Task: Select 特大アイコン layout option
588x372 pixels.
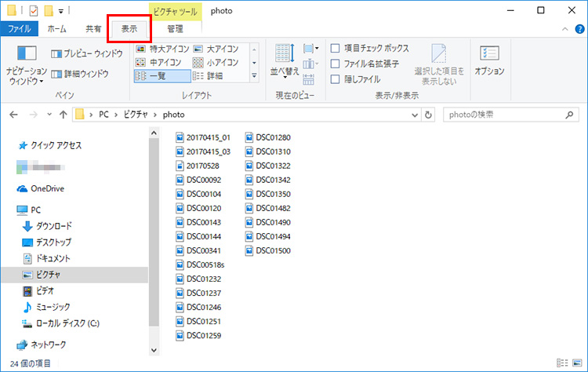Action: pos(162,49)
